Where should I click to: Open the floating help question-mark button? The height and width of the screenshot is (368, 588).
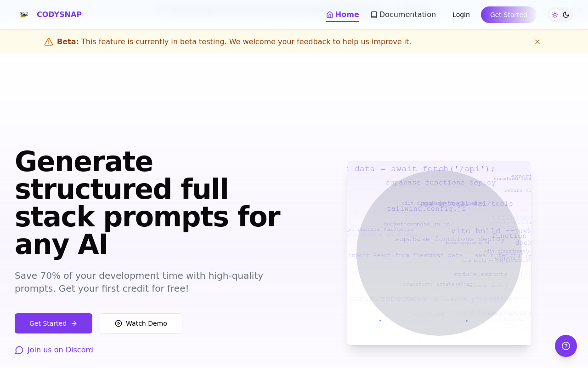click(566, 346)
